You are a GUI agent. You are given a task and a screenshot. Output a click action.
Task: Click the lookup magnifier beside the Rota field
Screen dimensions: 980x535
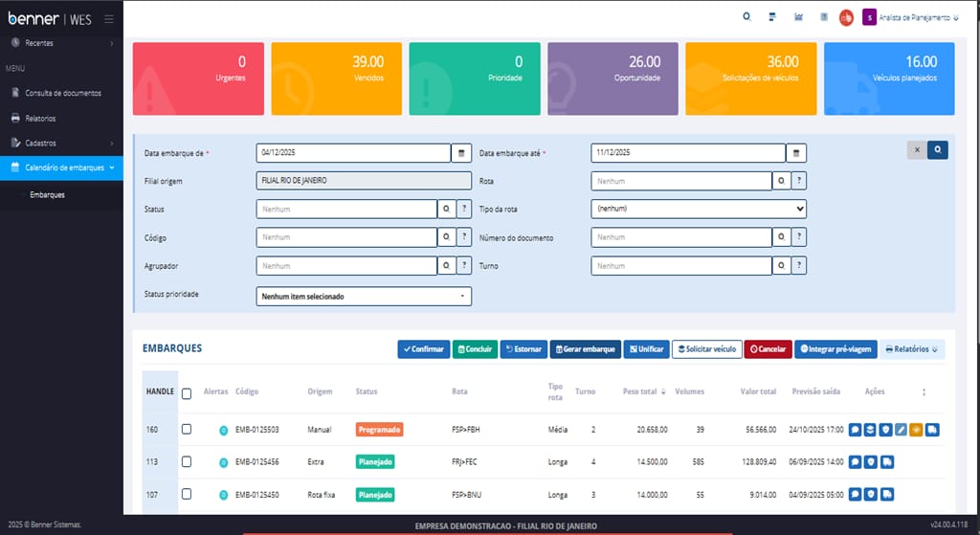(781, 181)
